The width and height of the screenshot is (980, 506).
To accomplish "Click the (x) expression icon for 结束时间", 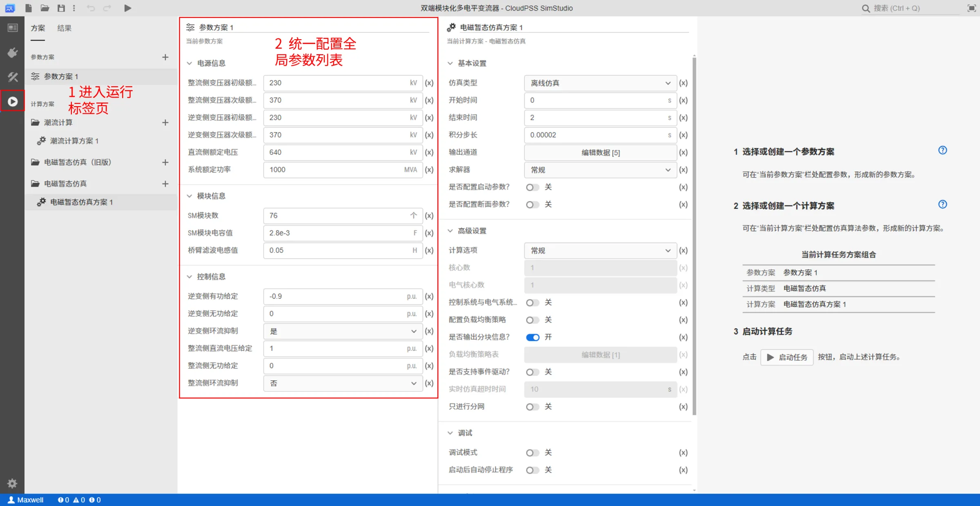I will point(683,118).
